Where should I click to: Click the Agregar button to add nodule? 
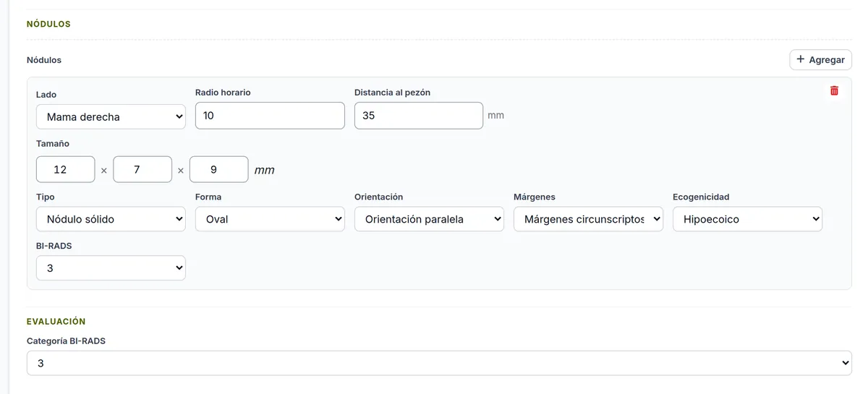[x=820, y=59]
